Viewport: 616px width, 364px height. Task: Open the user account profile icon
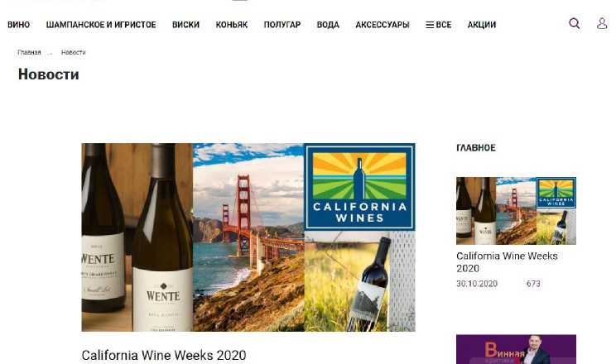(602, 23)
